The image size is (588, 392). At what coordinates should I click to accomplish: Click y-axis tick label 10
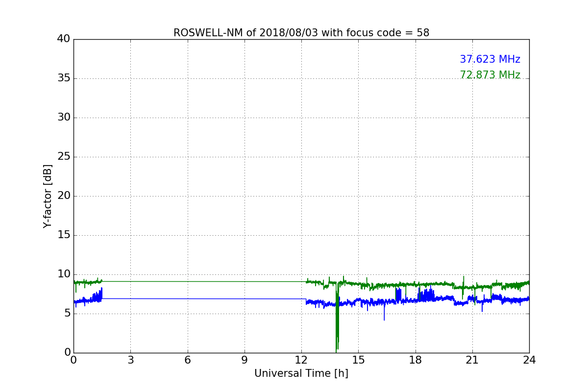click(64, 274)
